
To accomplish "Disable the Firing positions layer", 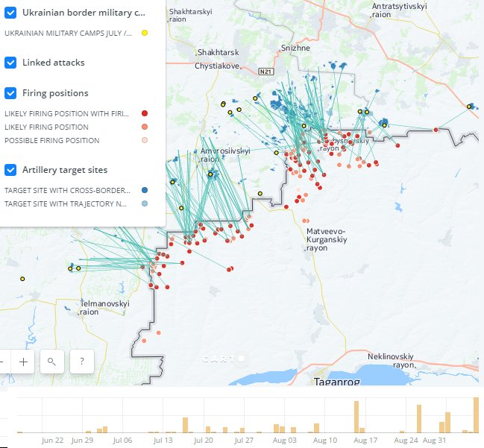I will 10,93.
